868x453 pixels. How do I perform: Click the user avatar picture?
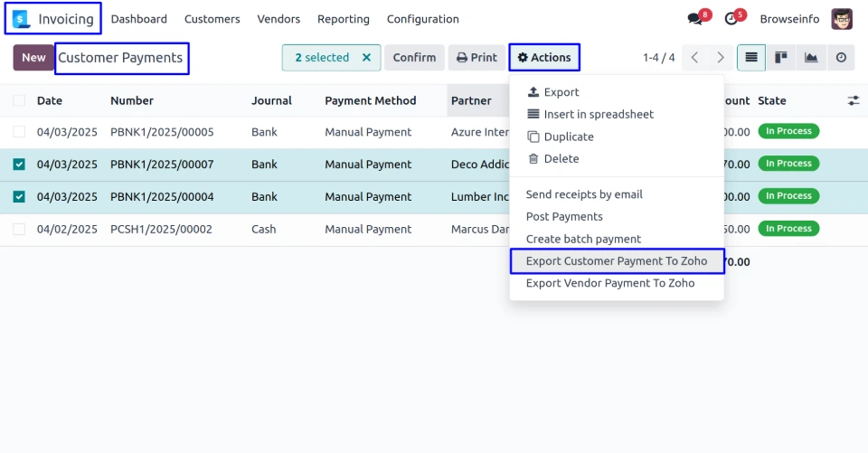(842, 19)
